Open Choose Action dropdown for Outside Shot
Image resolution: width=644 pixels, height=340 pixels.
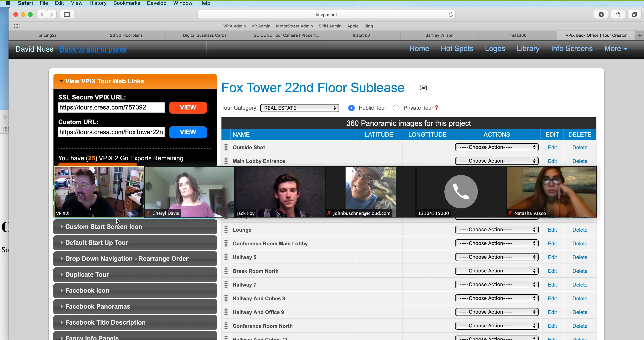(x=497, y=147)
